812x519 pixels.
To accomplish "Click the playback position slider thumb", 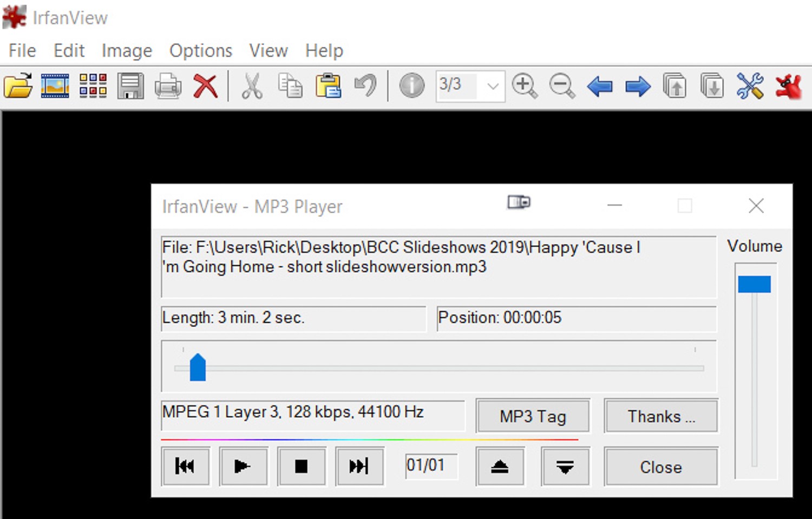I will tap(198, 368).
